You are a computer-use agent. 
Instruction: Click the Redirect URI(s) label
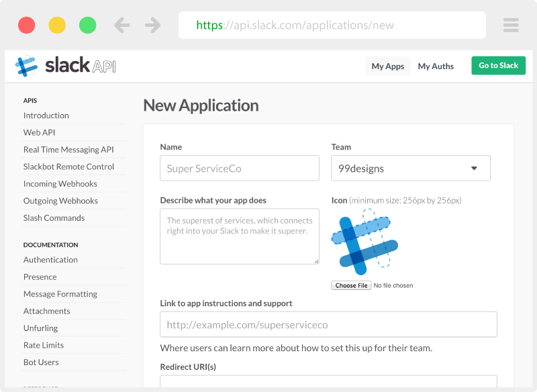click(188, 367)
